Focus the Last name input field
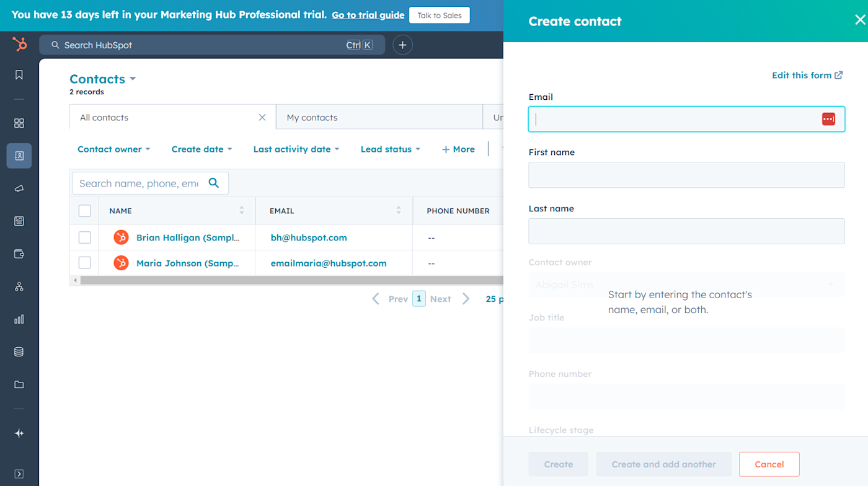 coord(686,231)
